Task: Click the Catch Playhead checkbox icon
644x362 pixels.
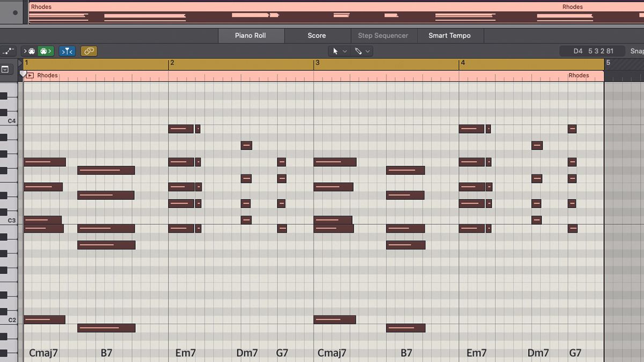Action: [x=6, y=70]
